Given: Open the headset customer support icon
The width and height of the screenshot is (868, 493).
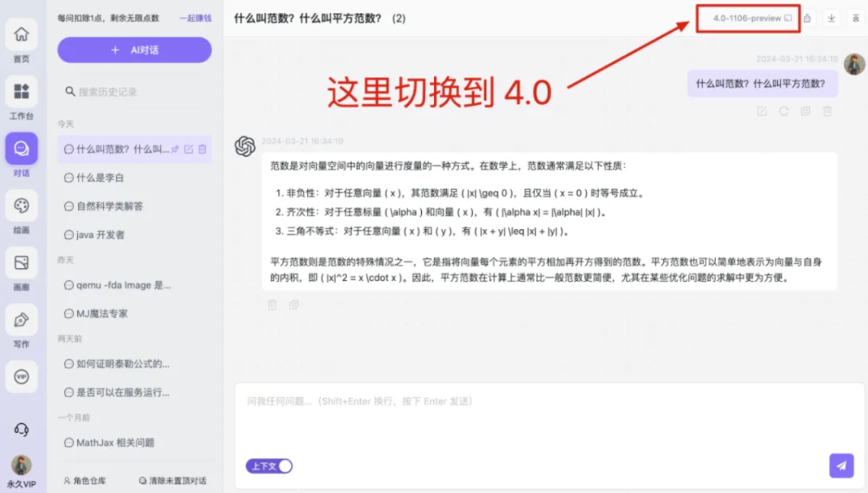Looking at the screenshot, I should pos(22,429).
